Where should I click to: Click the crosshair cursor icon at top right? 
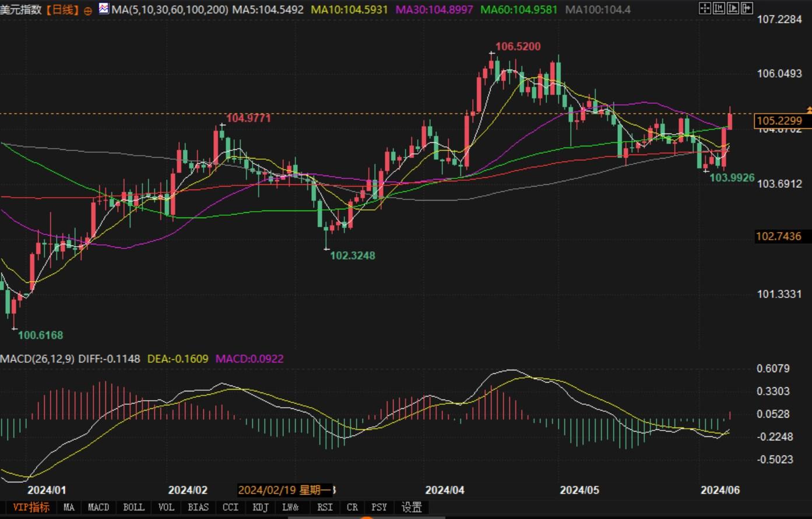click(705, 8)
